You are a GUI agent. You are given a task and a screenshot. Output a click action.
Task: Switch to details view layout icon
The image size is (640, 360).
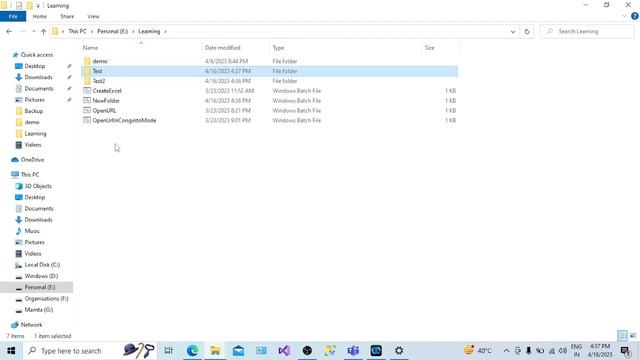pyautogui.click(x=622, y=336)
